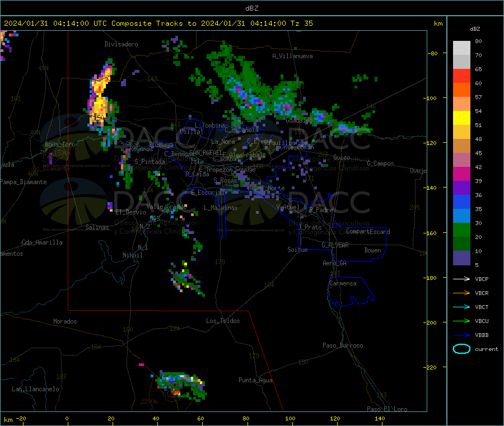
Task: Click the Salinas place label
Action: [97, 227]
